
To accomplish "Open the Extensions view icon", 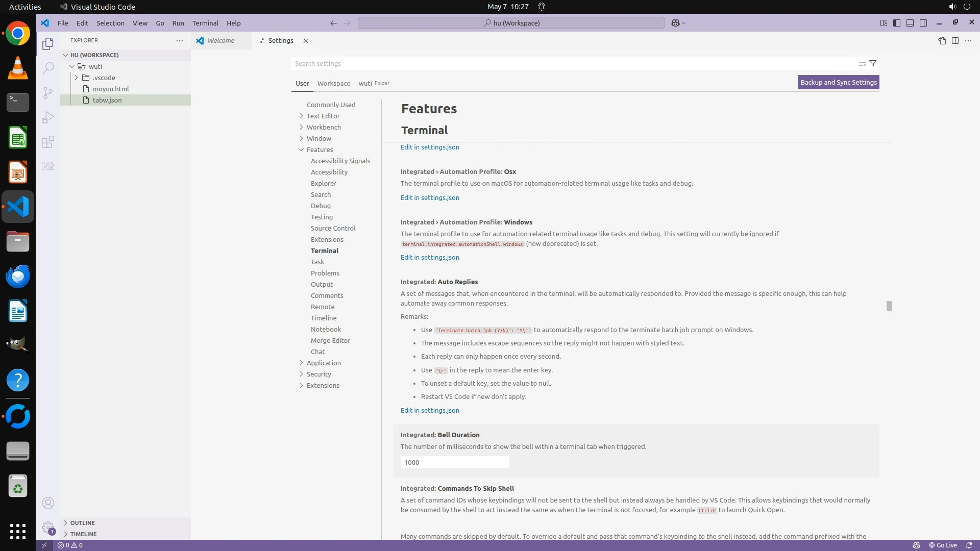I will (47, 142).
